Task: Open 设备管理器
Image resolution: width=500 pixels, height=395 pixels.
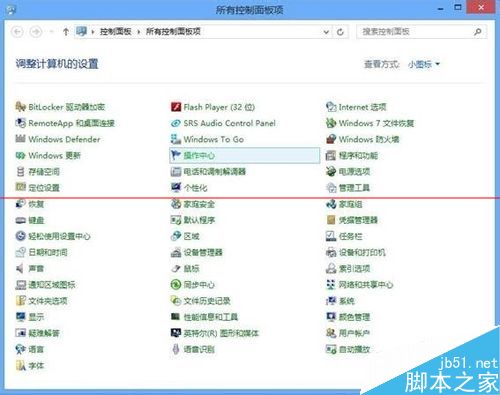Action: click(x=197, y=252)
